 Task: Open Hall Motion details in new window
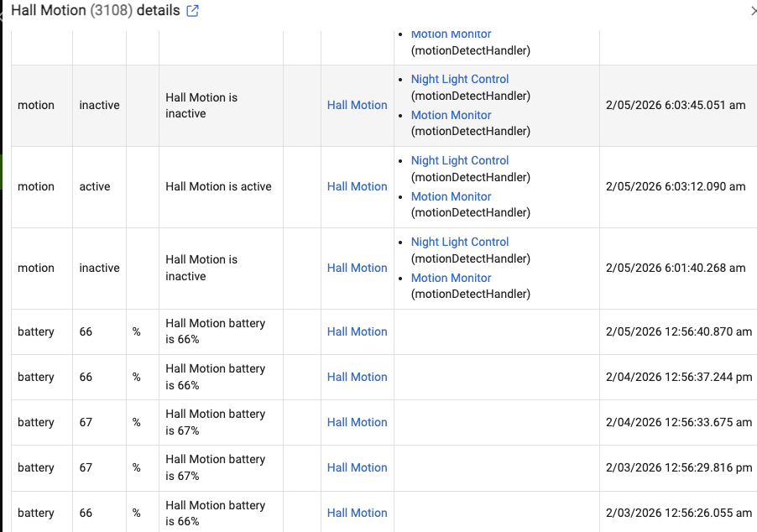192,11
